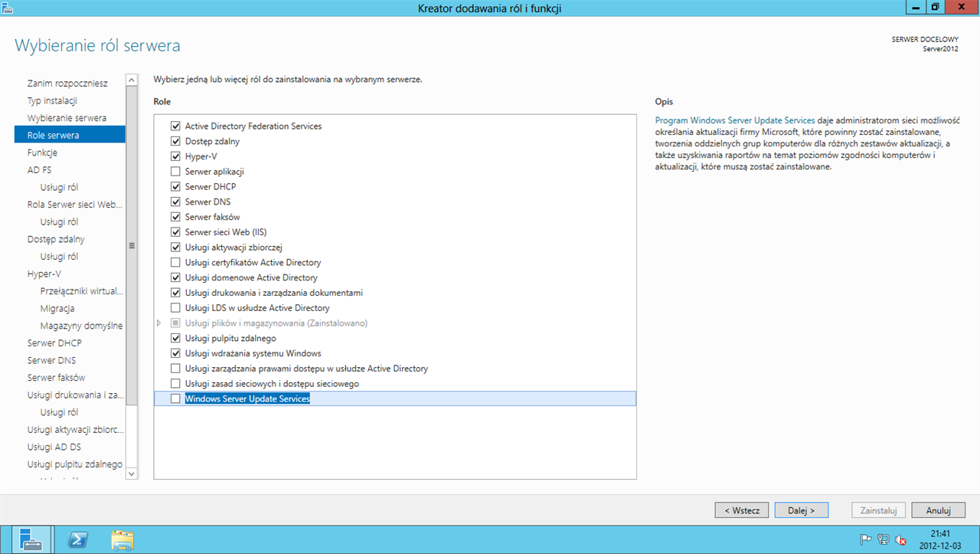Open the Migracja sub-step
Viewport: 980px width, 554px height.
pos(57,308)
